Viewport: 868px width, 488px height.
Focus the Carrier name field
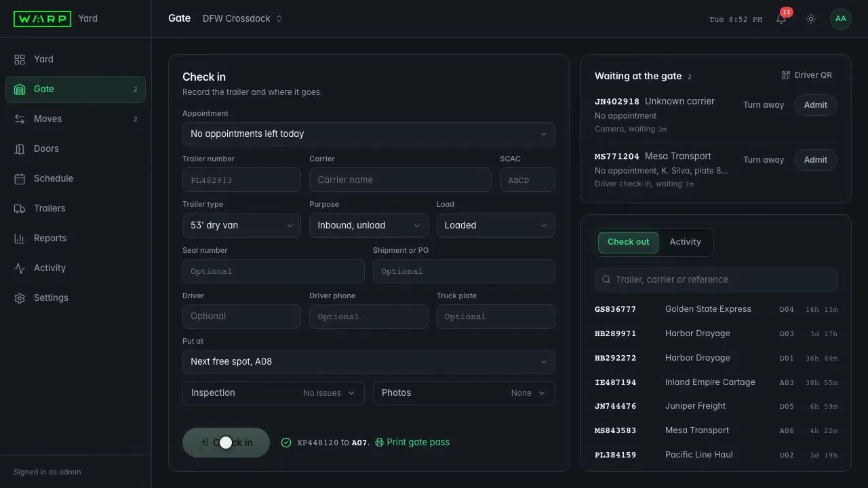400,180
